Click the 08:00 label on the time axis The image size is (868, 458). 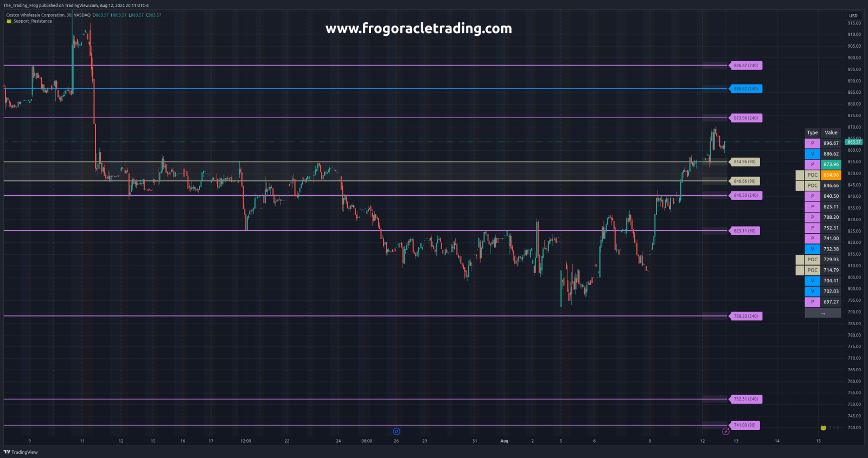[x=367, y=441]
